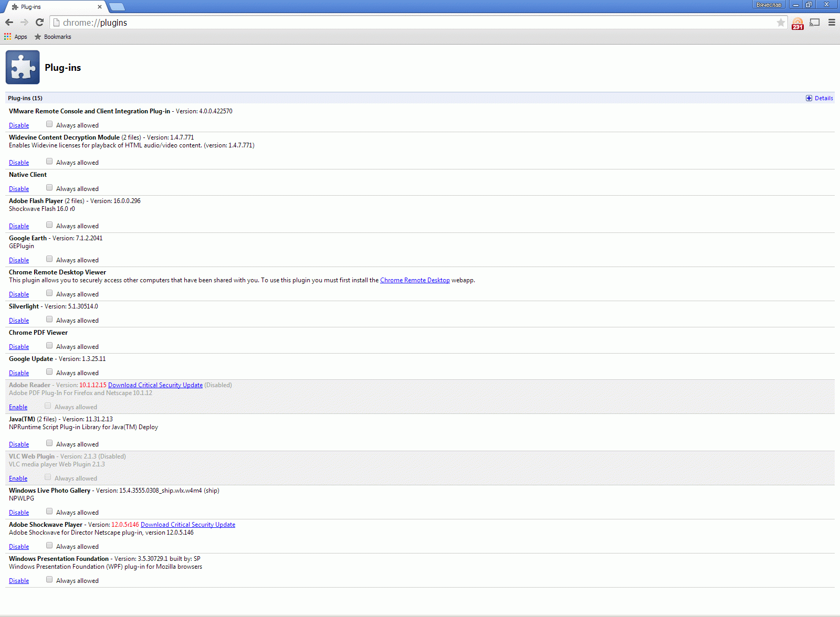The height and width of the screenshot is (617, 840).
Task: Reload the plug-ins page
Action: (x=39, y=22)
